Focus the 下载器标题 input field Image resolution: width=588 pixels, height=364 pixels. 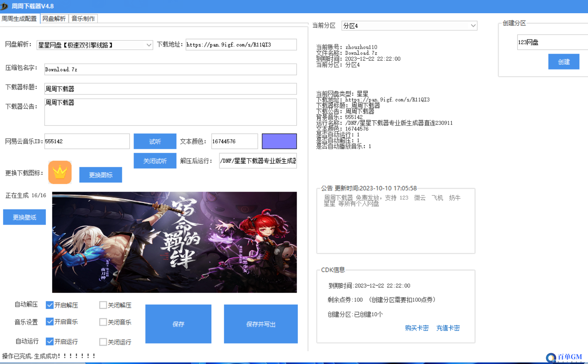(x=170, y=89)
